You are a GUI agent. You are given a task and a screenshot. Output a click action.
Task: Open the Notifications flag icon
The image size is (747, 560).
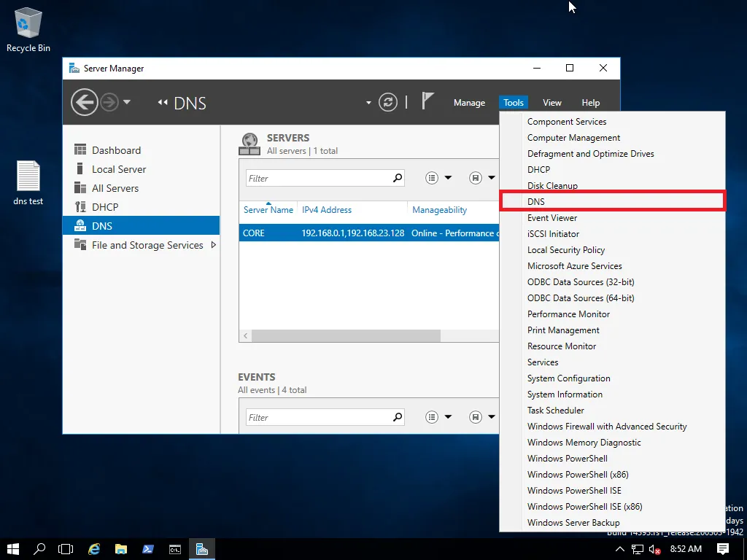427,101
